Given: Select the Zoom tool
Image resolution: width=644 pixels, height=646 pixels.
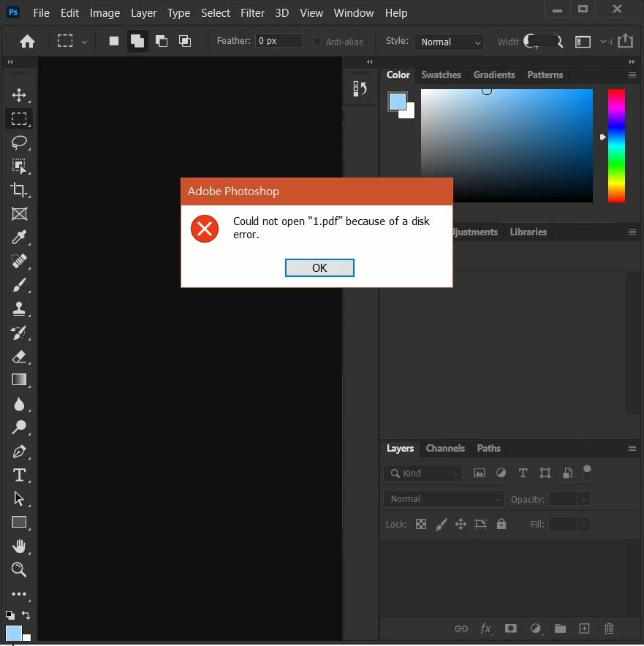Looking at the screenshot, I should (19, 570).
